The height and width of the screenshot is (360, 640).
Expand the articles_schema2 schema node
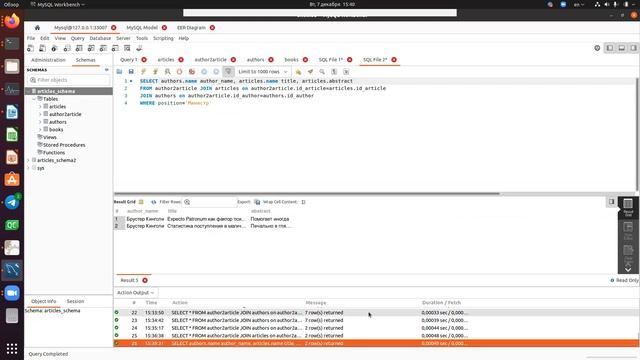28,160
